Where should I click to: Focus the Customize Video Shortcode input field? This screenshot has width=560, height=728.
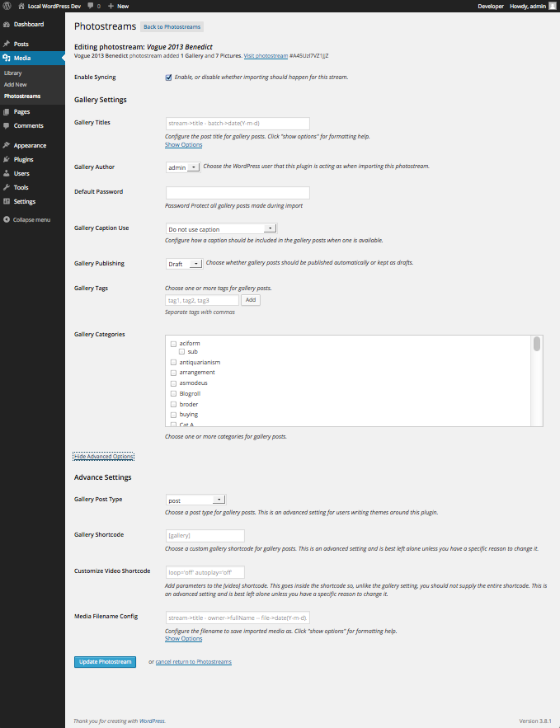(x=205, y=572)
